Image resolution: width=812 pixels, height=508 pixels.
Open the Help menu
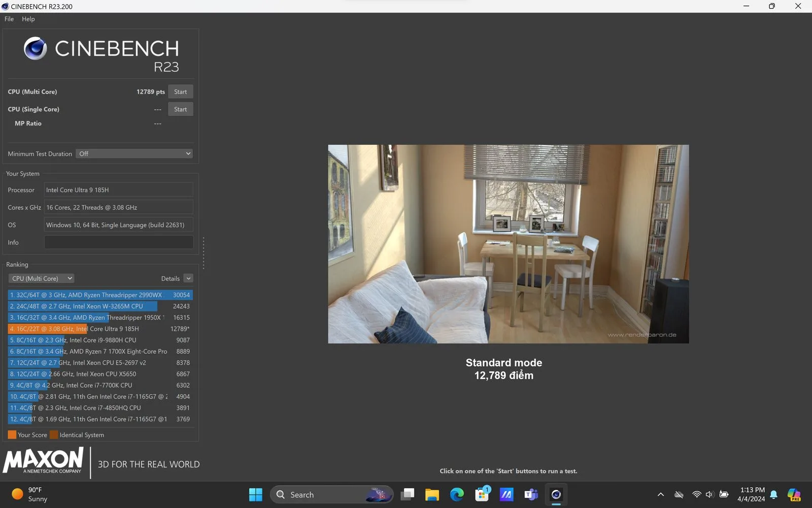(28, 19)
